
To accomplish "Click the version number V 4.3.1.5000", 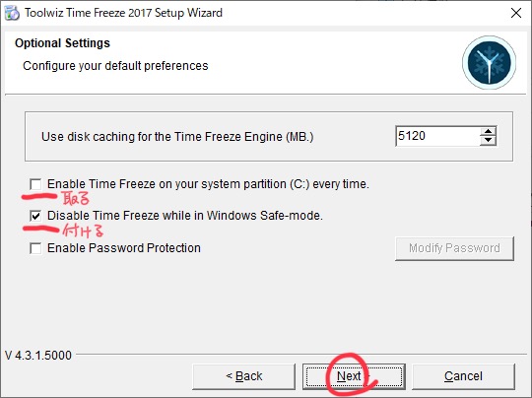I will [x=38, y=356].
